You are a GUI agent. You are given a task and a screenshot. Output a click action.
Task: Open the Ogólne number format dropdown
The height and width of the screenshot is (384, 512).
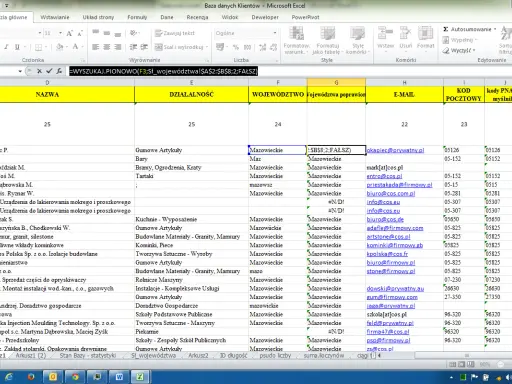click(x=275, y=33)
